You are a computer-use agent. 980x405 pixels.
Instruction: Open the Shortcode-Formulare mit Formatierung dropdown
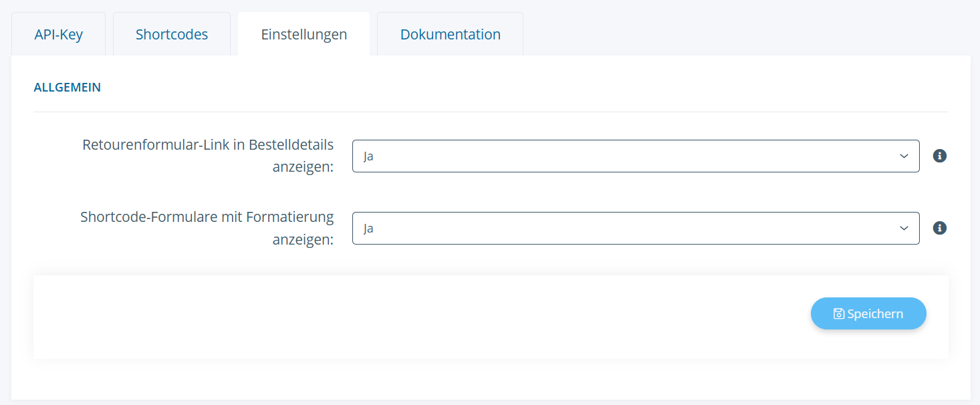pos(635,228)
